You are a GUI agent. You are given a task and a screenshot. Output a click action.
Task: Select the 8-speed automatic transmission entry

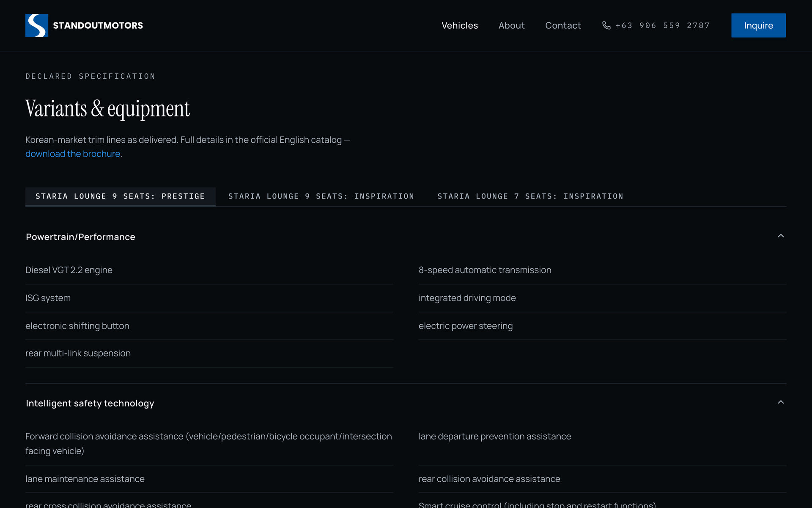coord(485,270)
